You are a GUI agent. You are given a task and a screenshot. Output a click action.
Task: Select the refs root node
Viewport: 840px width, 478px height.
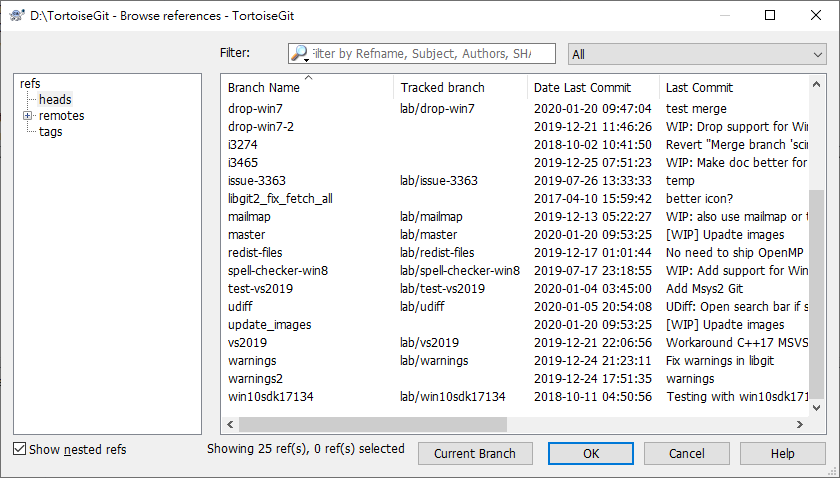click(30, 84)
